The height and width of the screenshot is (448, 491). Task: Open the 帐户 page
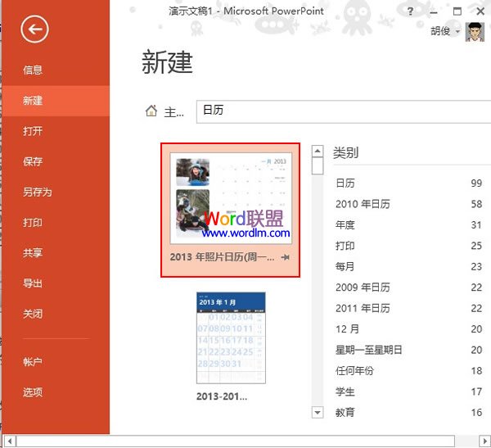[x=56, y=362]
